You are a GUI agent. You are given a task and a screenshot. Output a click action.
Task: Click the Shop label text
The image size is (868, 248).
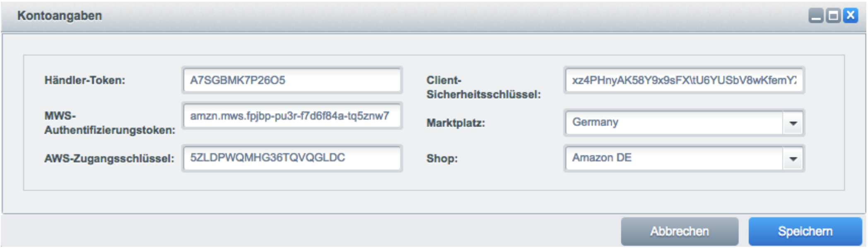click(x=442, y=158)
